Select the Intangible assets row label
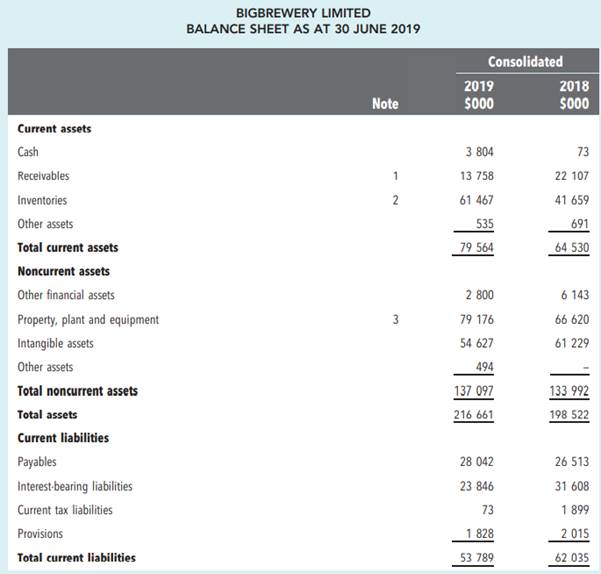This screenshot has width=601, height=574. click(x=55, y=343)
